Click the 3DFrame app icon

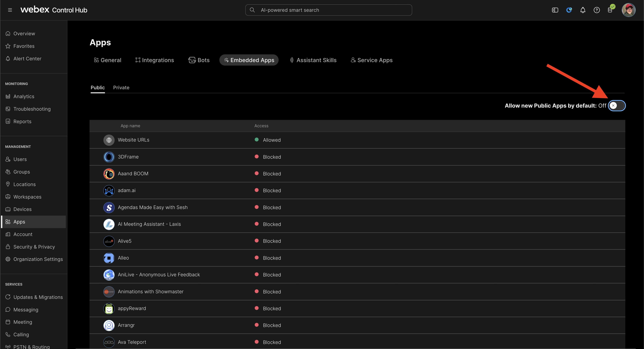[109, 157]
